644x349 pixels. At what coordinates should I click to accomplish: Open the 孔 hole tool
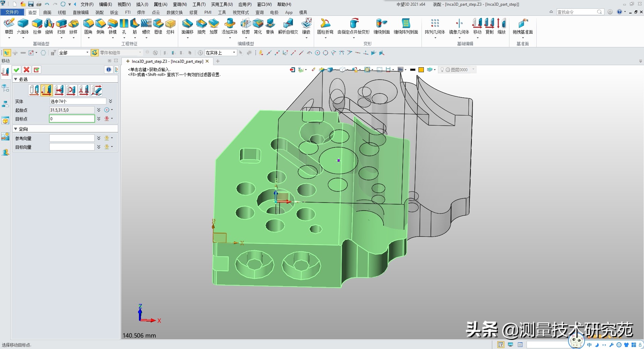pyautogui.click(x=124, y=26)
